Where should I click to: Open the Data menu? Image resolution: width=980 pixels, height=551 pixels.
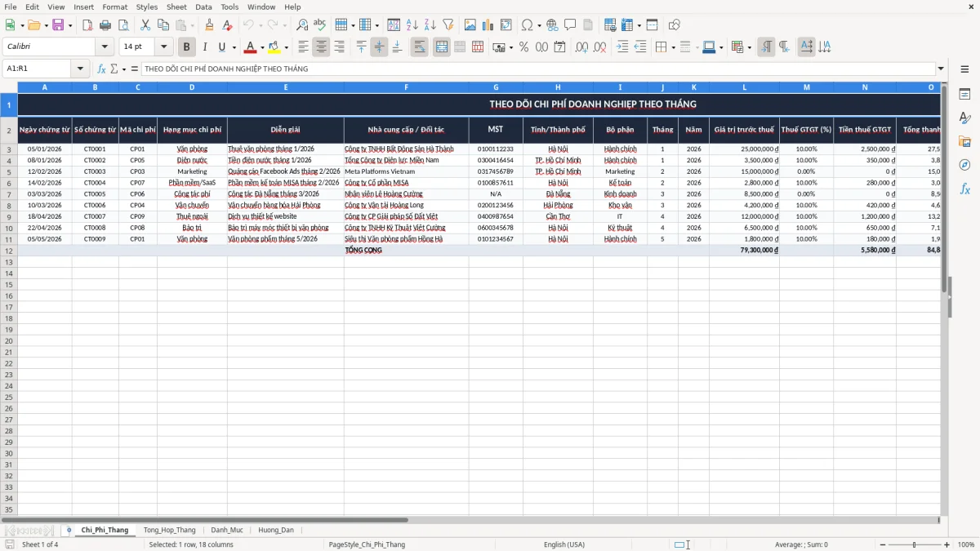(x=203, y=7)
